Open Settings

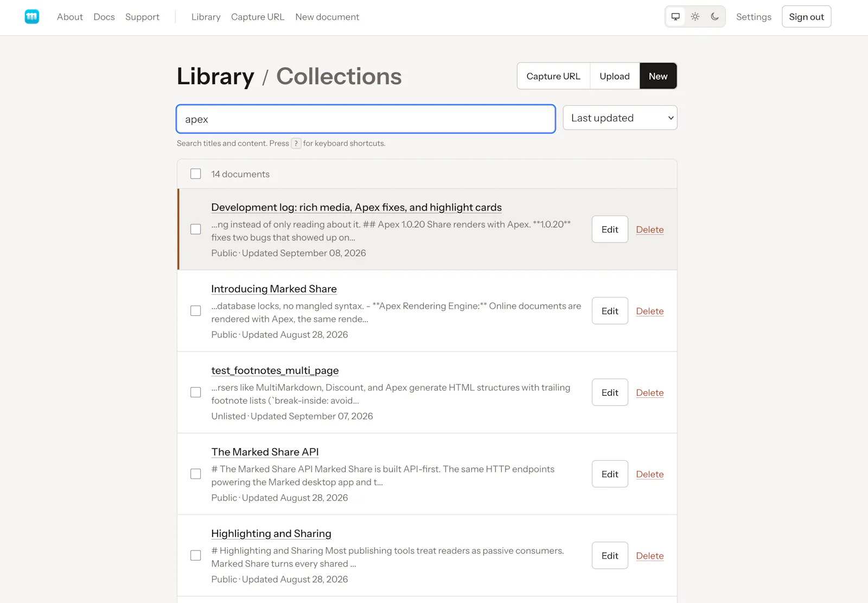point(754,17)
